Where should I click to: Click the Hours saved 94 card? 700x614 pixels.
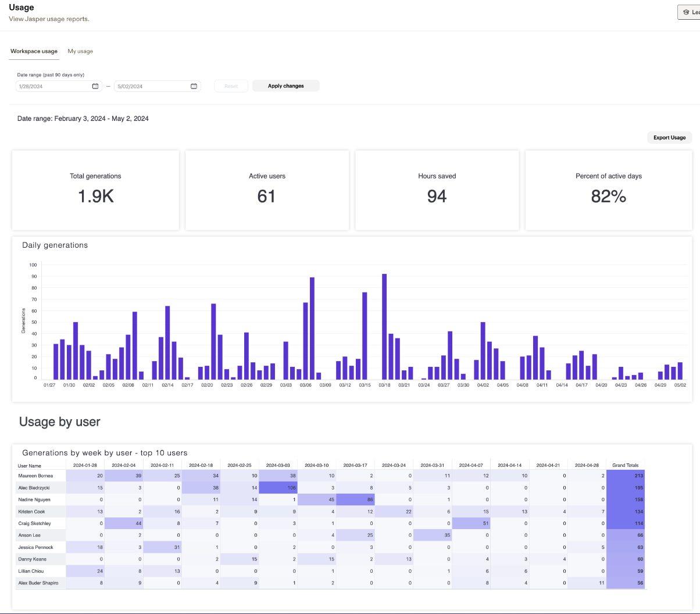pyautogui.click(x=437, y=190)
